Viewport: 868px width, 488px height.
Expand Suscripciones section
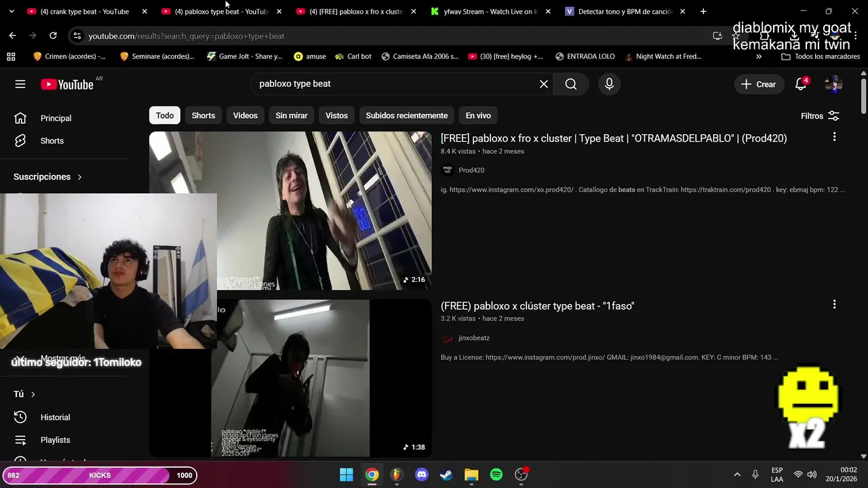[x=47, y=177]
